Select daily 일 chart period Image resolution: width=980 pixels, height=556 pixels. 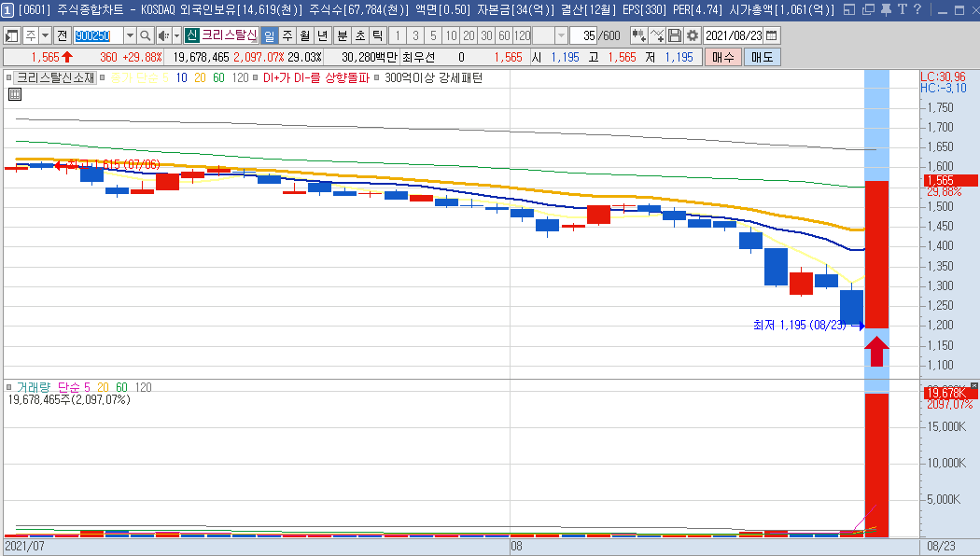[270, 35]
